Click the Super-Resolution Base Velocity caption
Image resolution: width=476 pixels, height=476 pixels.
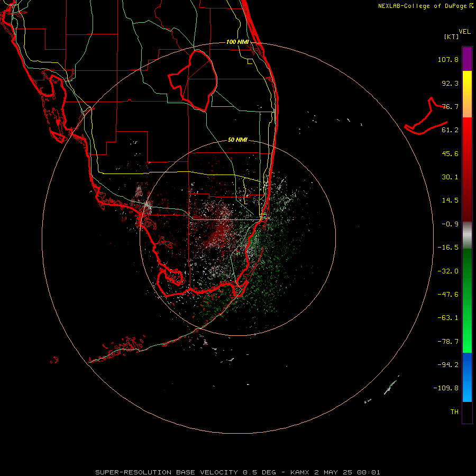(237, 472)
